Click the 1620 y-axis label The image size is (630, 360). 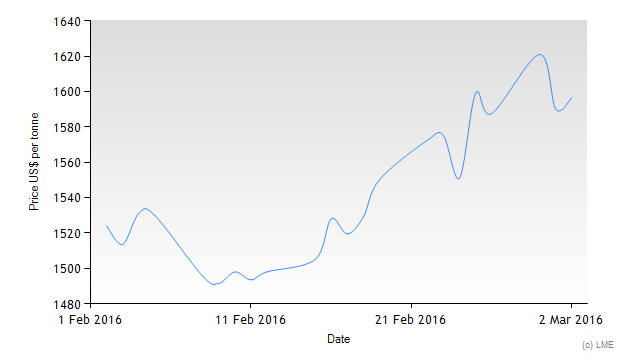(67, 57)
